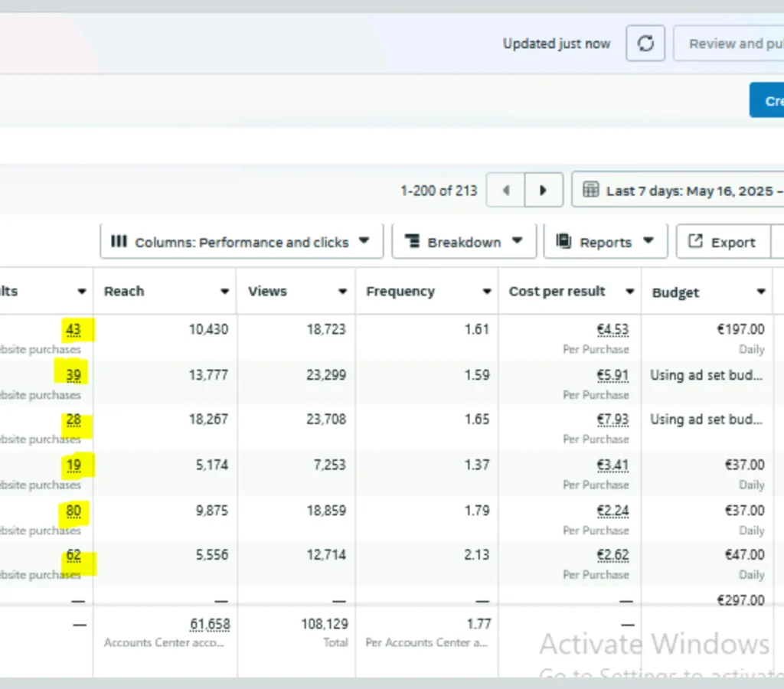Go to previous page arrow
This screenshot has height=689, width=784.
tap(505, 191)
